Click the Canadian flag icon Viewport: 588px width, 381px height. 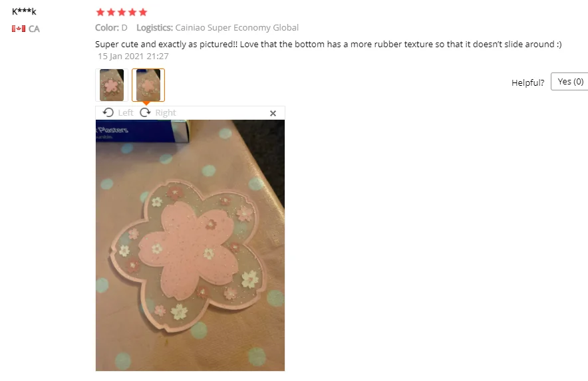(x=19, y=29)
